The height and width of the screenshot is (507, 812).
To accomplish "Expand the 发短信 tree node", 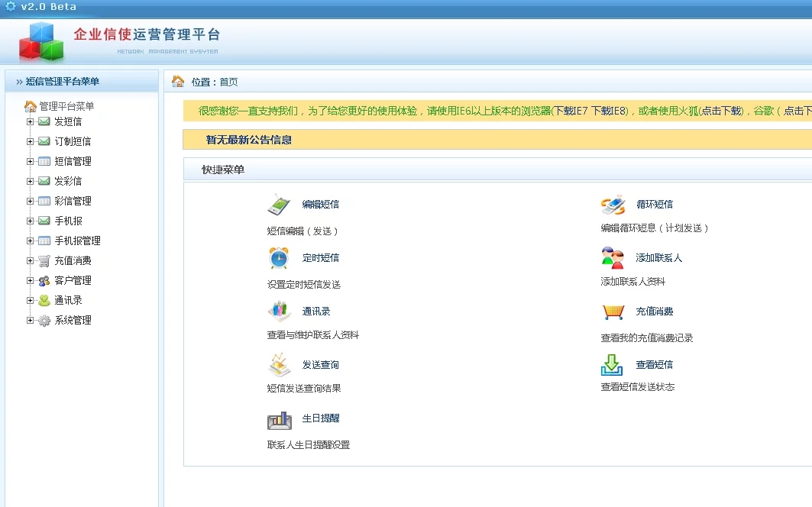I will 31,121.
